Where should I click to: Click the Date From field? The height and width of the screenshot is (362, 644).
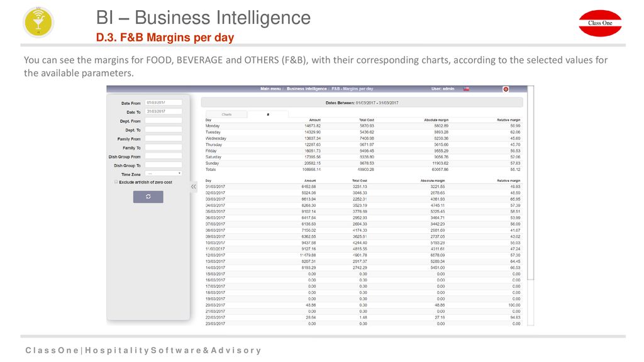point(164,102)
